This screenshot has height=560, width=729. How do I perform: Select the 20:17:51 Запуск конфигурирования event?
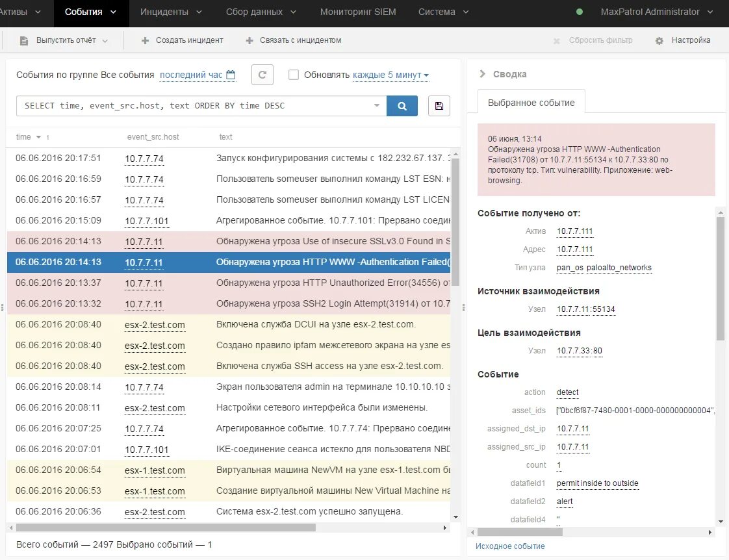[228, 159]
